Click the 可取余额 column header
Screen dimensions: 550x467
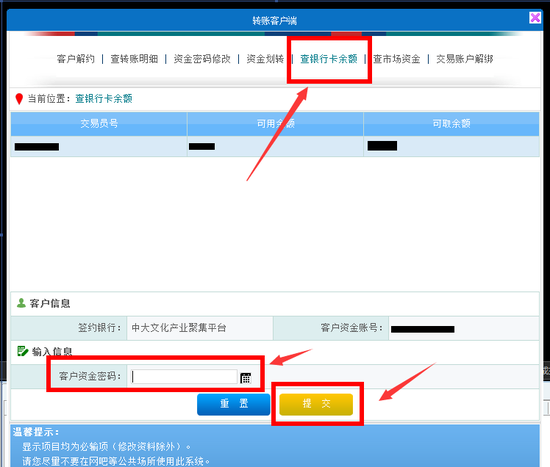tap(451, 124)
